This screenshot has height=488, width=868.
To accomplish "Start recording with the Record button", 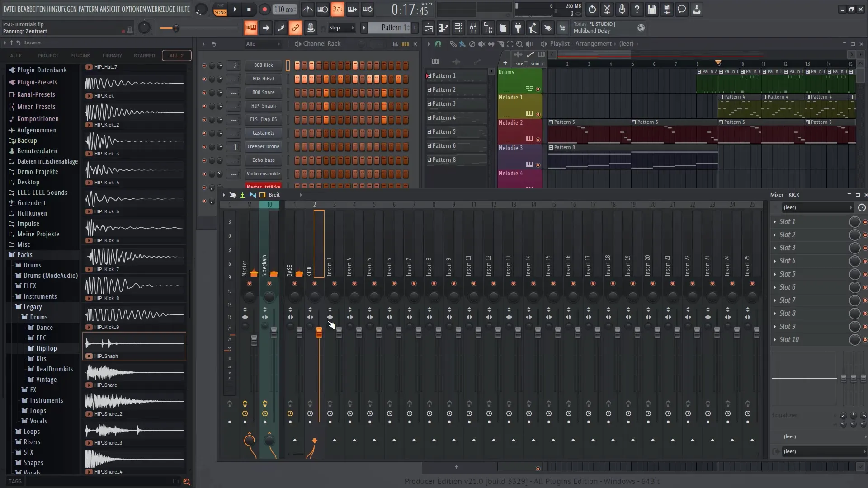I will 264,9.
